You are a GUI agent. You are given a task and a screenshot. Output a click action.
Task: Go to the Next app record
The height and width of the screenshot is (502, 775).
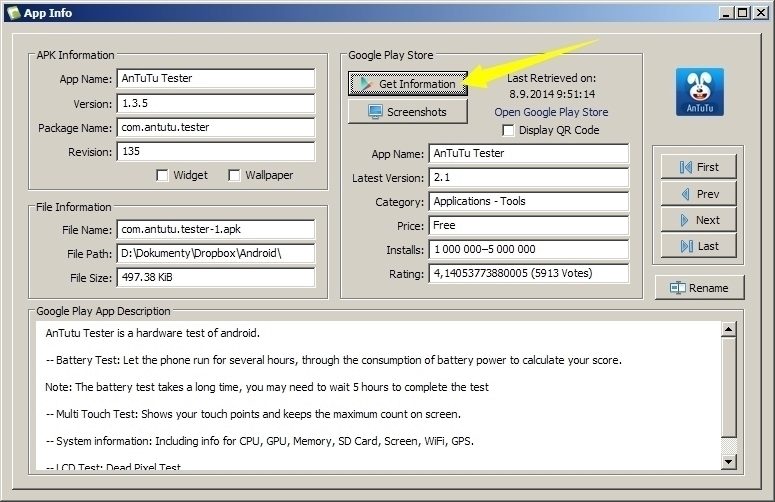click(x=698, y=220)
